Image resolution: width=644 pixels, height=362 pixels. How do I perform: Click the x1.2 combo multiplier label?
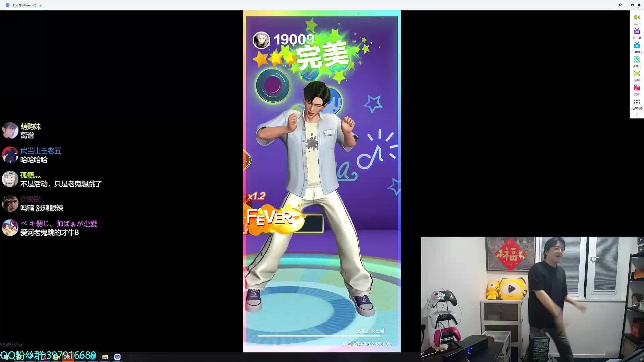pyautogui.click(x=256, y=196)
